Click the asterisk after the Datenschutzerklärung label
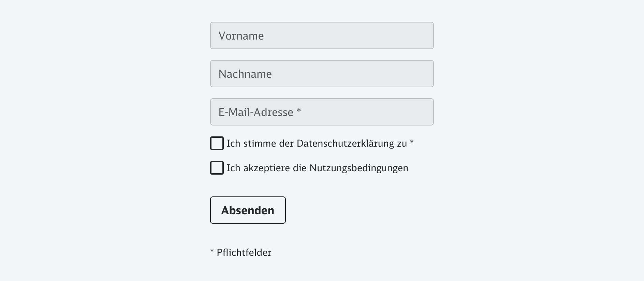644x281 pixels. point(412,142)
